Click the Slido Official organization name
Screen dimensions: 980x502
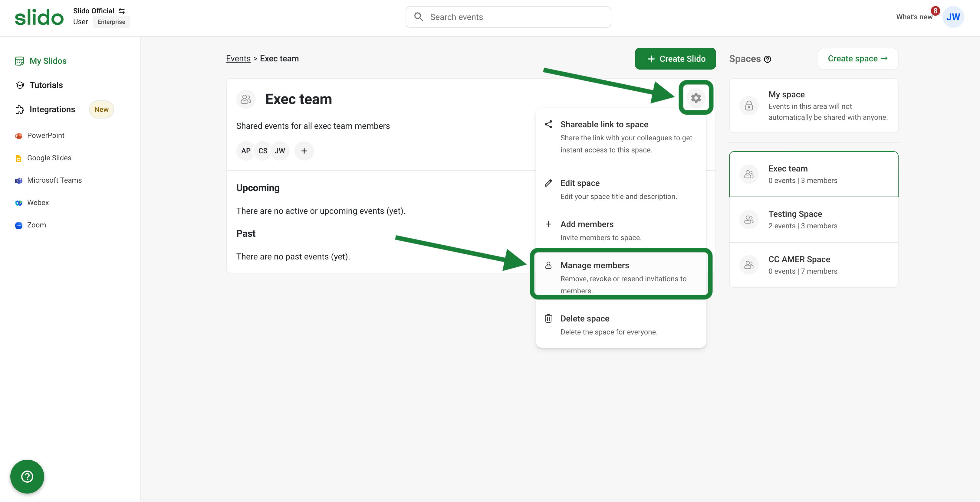94,11
